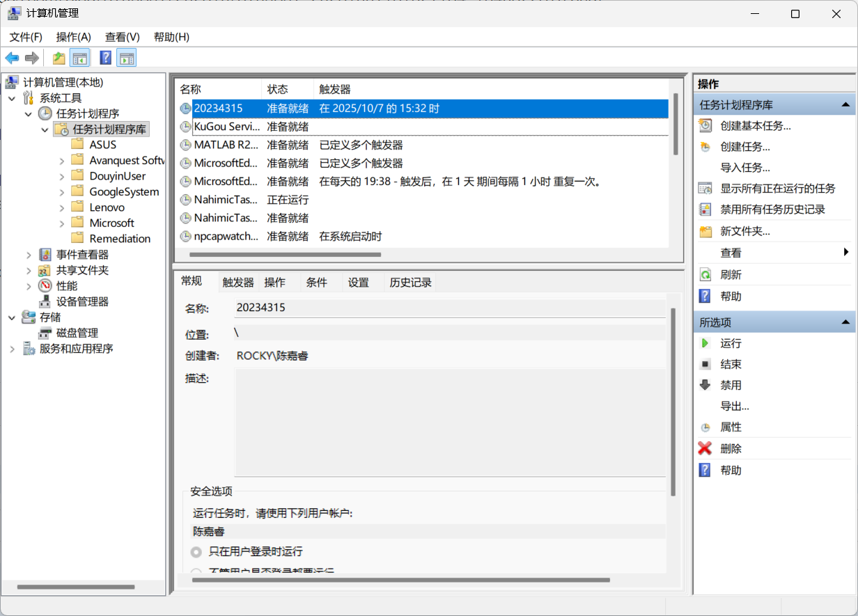
Task: Expand the Avanquest Software folder node
Action: pyautogui.click(x=62, y=161)
